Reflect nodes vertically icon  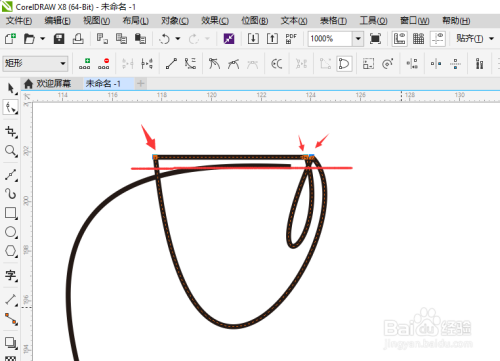click(x=455, y=63)
